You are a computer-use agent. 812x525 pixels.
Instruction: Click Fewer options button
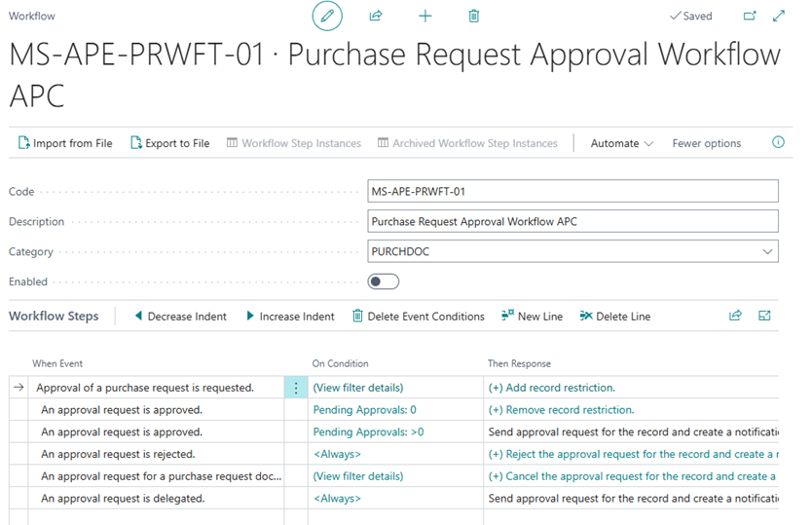pyautogui.click(x=706, y=143)
